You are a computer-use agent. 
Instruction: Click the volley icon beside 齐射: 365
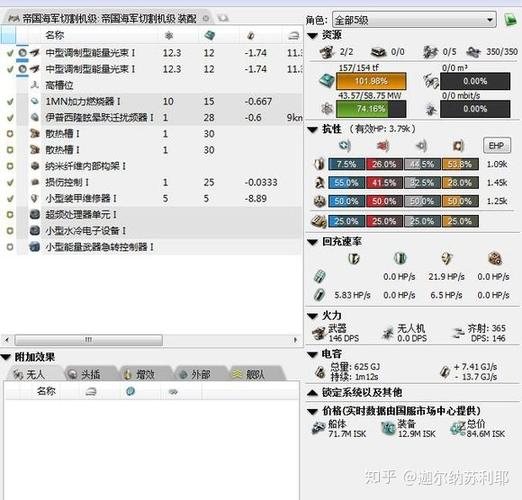pyautogui.click(x=458, y=333)
